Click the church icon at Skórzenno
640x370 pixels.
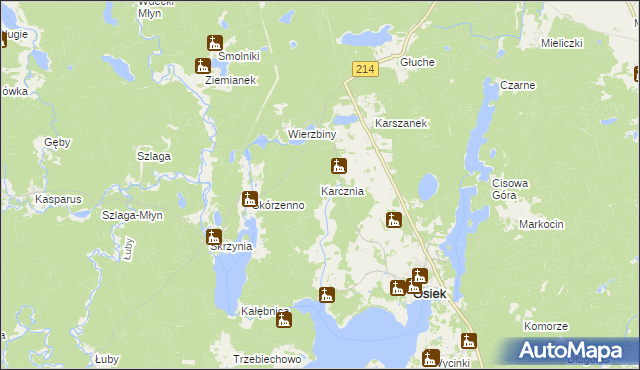(250, 199)
